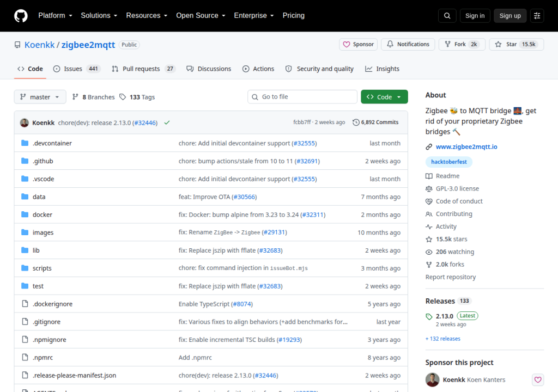Open .release-please-manifest.json file
Screen dimensions: 558x392
[x=74, y=375]
